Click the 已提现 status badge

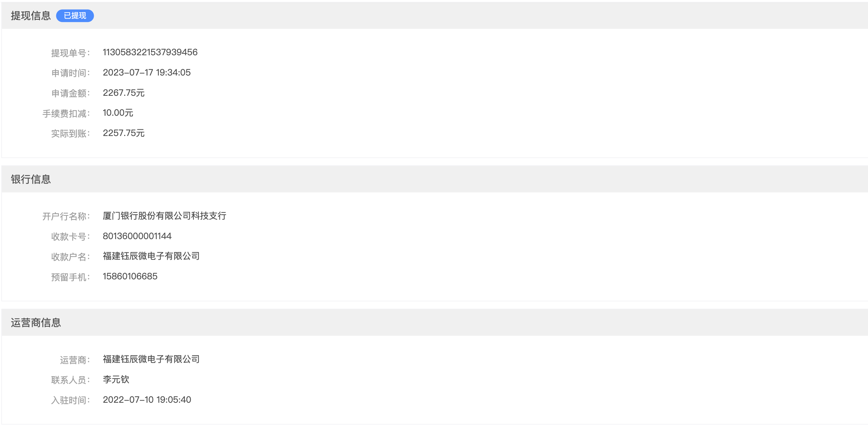pos(75,16)
